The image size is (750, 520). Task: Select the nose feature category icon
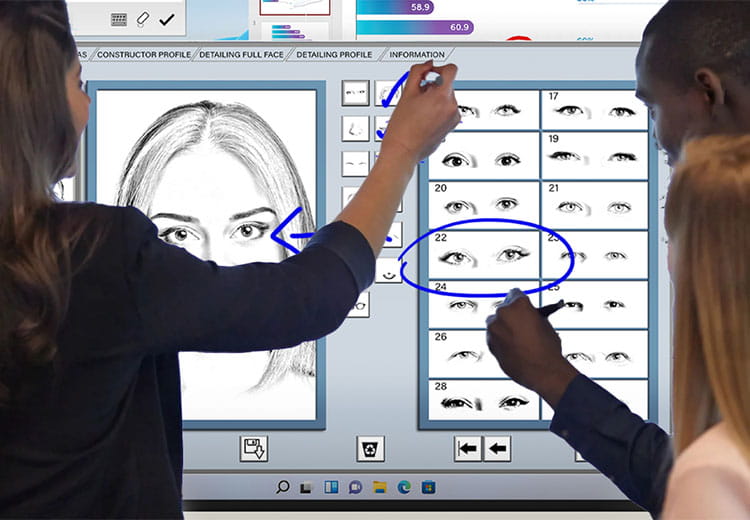coord(355,129)
